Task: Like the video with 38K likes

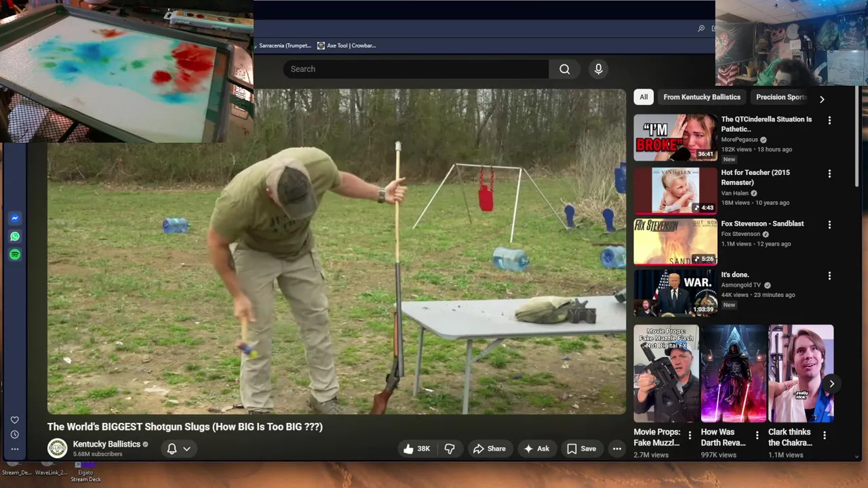Action: click(416, 449)
